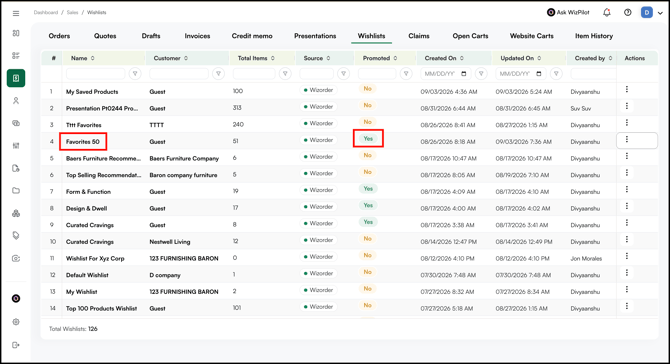Open the notifications bell
Image resolution: width=670 pixels, height=364 pixels.
tap(607, 12)
